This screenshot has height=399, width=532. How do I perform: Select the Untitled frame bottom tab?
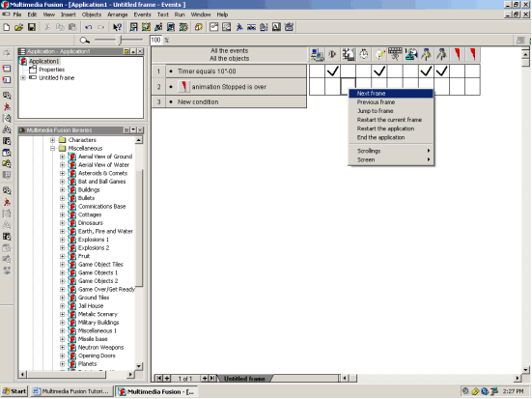[x=244, y=379]
